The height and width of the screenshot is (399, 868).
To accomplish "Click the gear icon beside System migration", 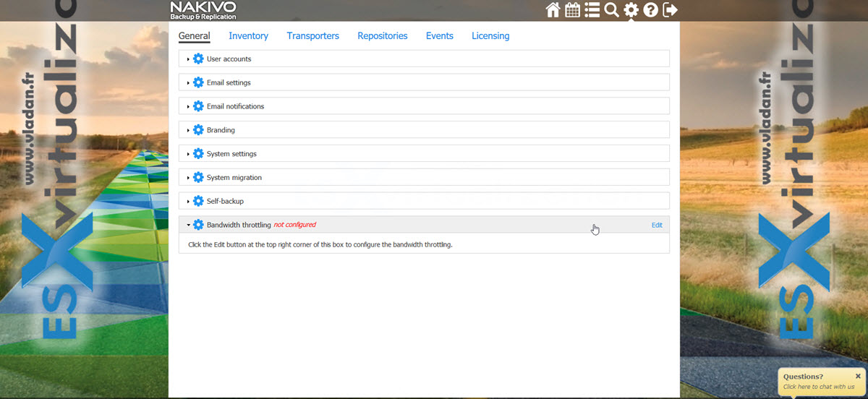I will 198,177.
